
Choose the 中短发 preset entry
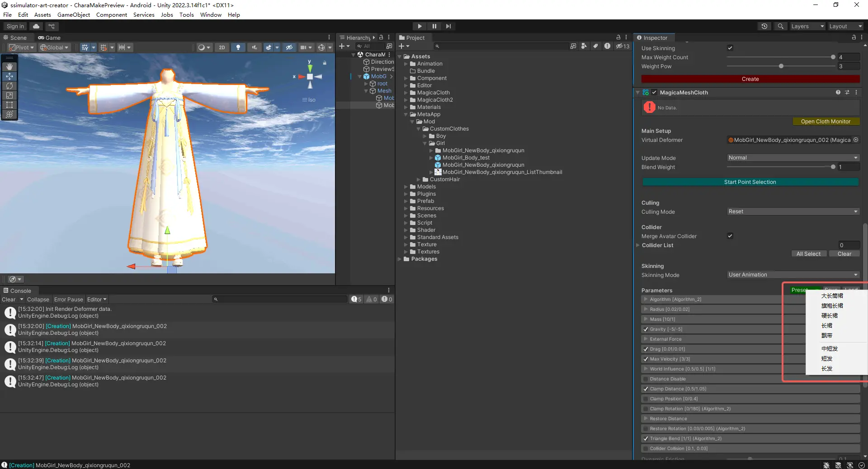[830, 349]
